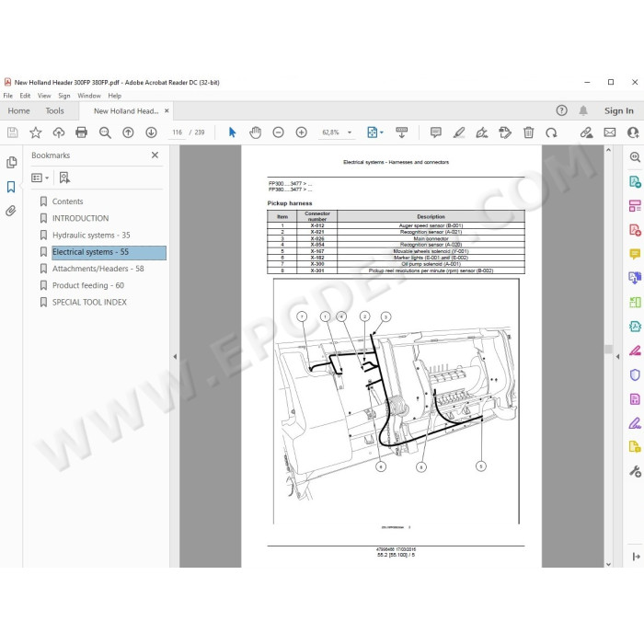Rotate the page view icon

pyautogui.click(x=551, y=132)
